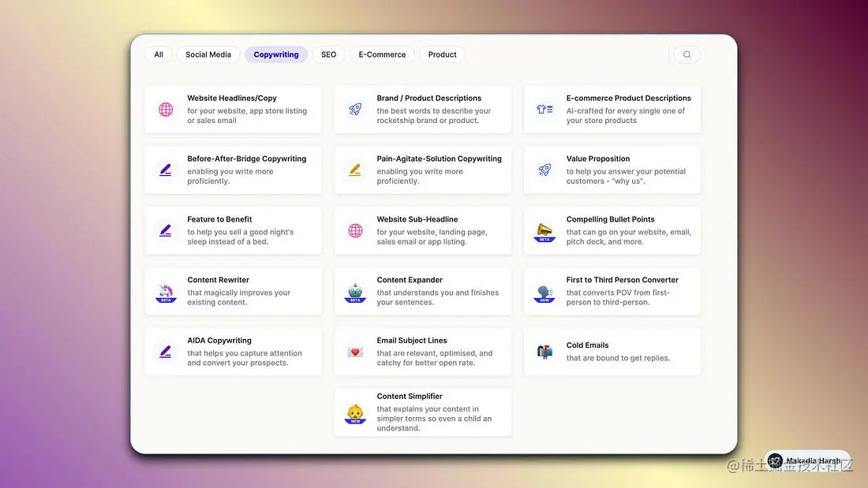Click the yellow pencil icon for Pain-Agitate-Solution Copywriting
The image size is (868, 488).
[355, 169]
